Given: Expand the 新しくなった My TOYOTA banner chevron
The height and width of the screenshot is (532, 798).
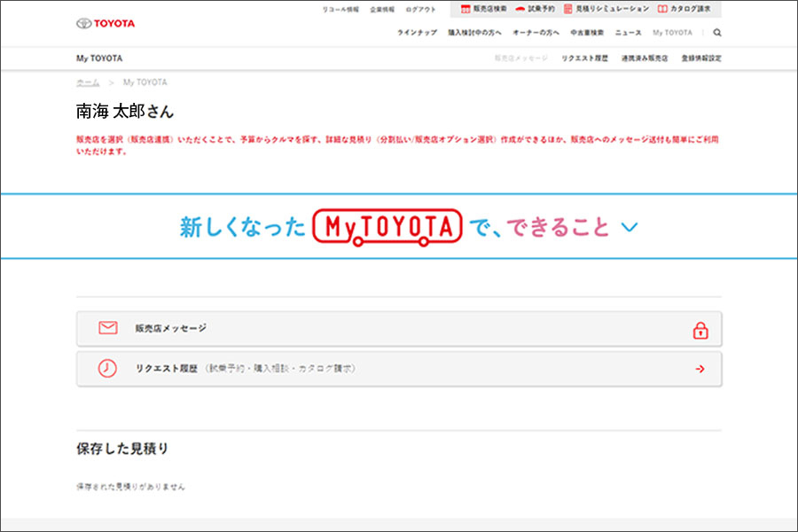Looking at the screenshot, I should pyautogui.click(x=630, y=227).
